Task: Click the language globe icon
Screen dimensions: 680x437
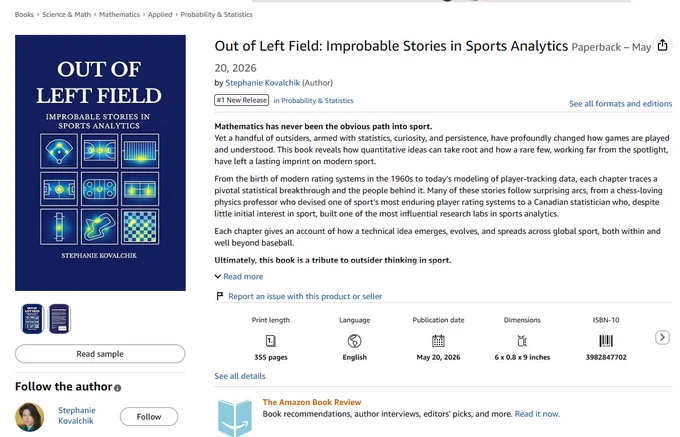Action: [x=354, y=341]
